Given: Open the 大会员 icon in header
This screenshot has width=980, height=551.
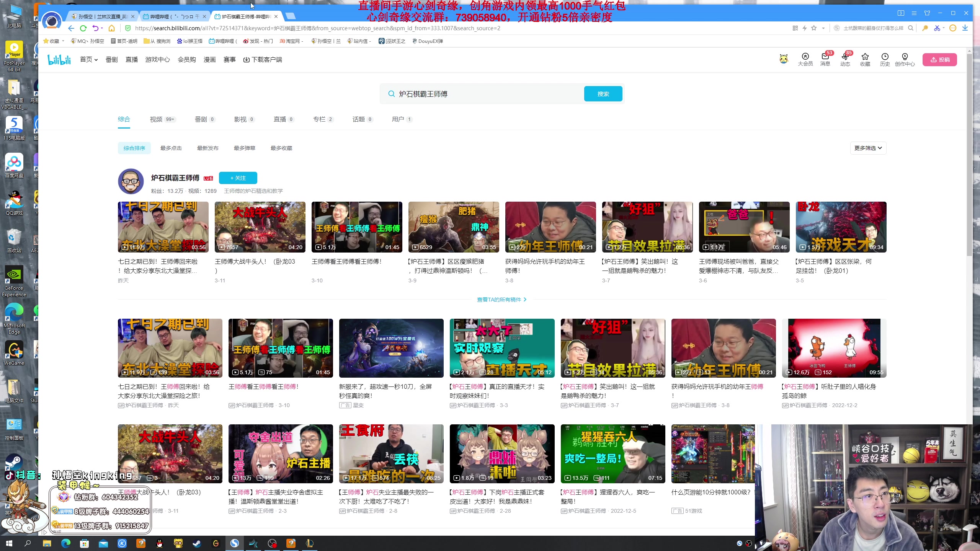Looking at the screenshot, I should [x=805, y=59].
